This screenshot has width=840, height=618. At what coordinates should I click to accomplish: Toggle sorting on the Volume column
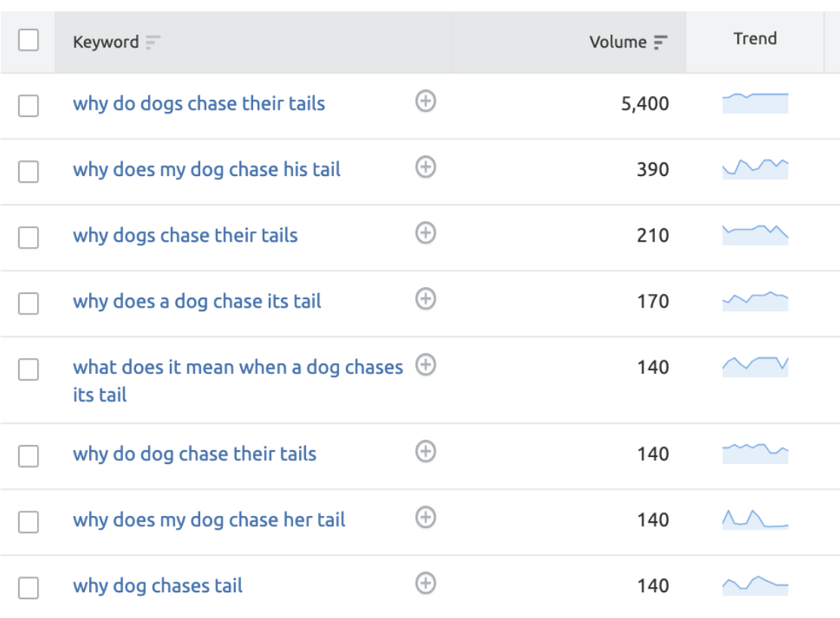[657, 42]
